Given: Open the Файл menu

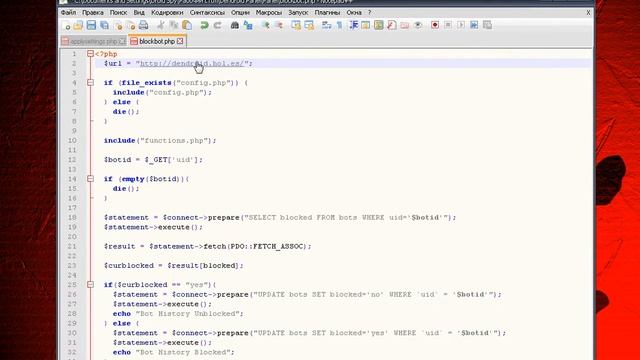Looking at the screenshot, I should click(68, 13).
